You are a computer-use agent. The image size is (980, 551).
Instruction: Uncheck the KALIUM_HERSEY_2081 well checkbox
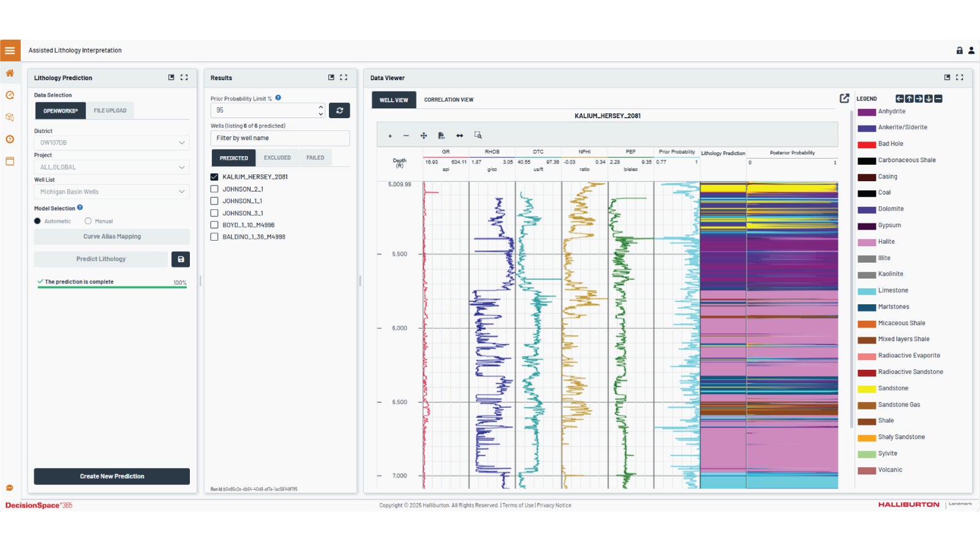point(214,177)
